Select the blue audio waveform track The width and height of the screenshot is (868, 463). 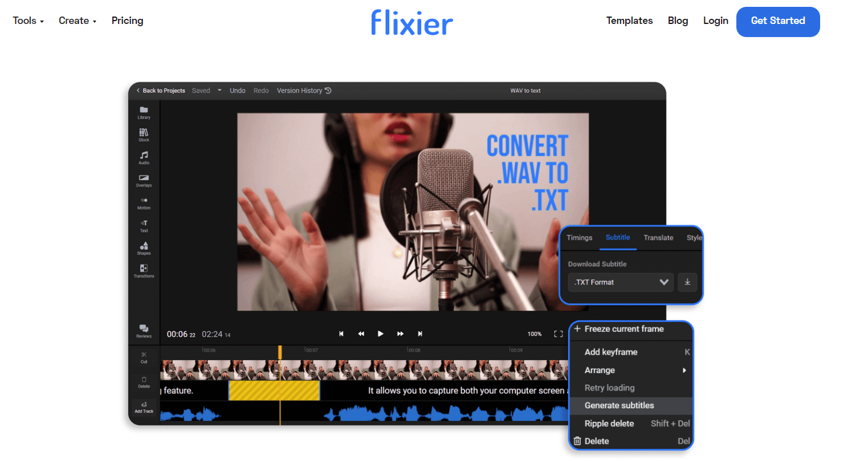pos(364,413)
